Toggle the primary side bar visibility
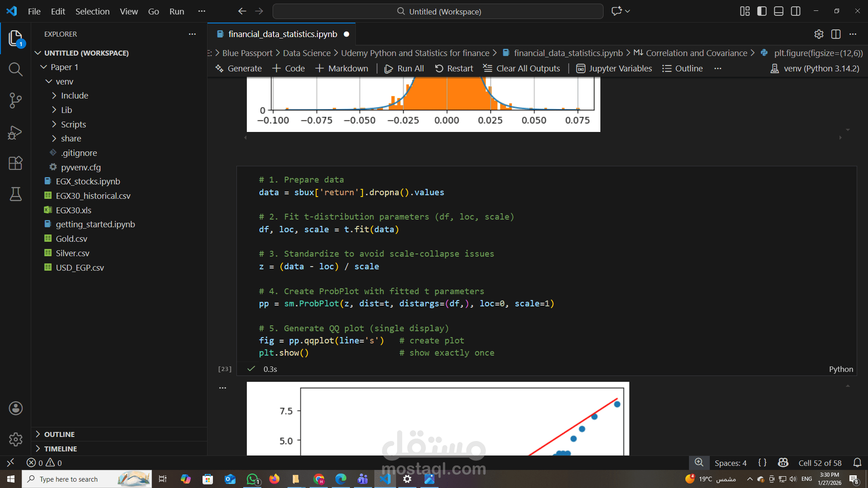The image size is (868, 488). (x=762, y=11)
